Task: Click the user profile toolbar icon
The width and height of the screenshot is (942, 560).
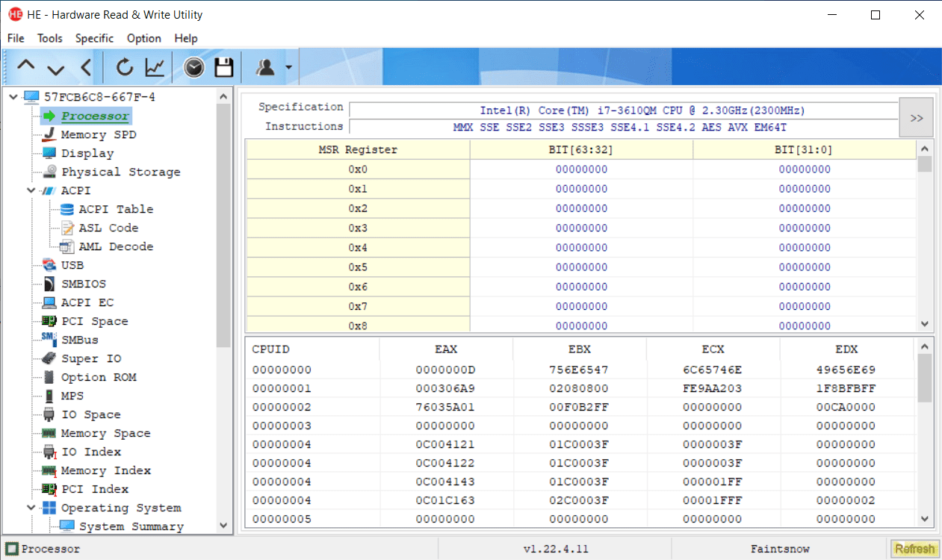Action: pyautogui.click(x=265, y=68)
